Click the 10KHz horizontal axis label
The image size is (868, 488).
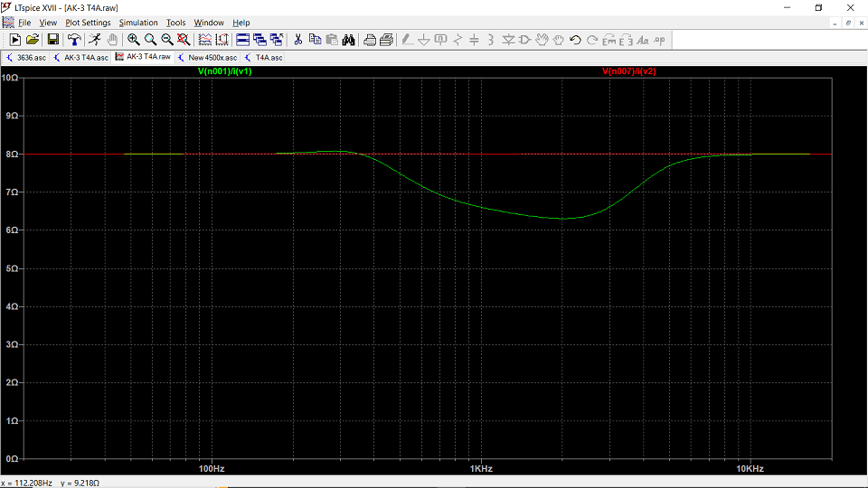click(750, 469)
